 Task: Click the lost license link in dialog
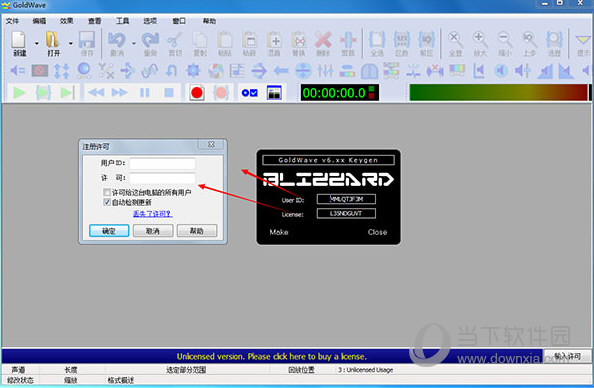pyautogui.click(x=153, y=214)
